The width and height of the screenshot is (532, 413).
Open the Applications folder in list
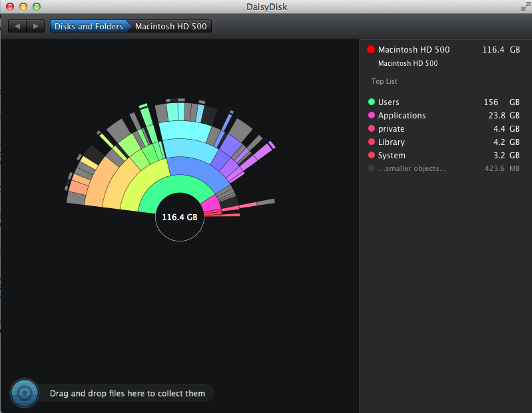pos(444,115)
